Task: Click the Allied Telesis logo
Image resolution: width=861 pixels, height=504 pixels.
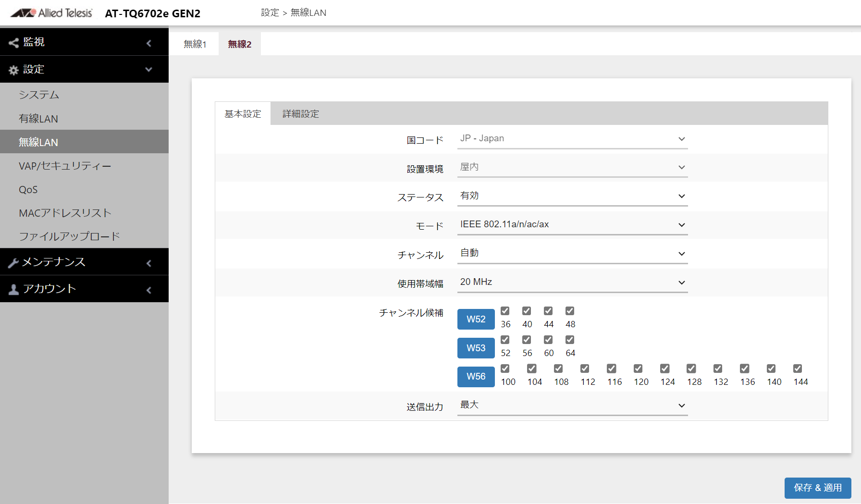Action: 51,13
